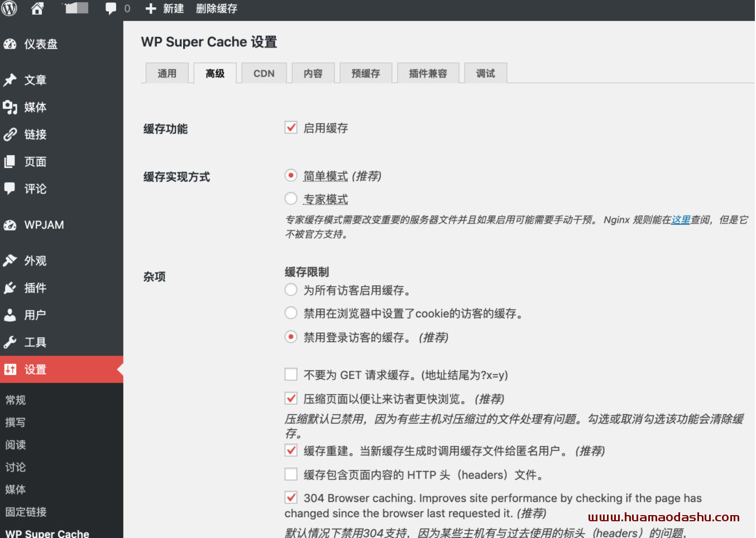Toggle 缓存重建 checkbox
756x538 pixels.
291,450
